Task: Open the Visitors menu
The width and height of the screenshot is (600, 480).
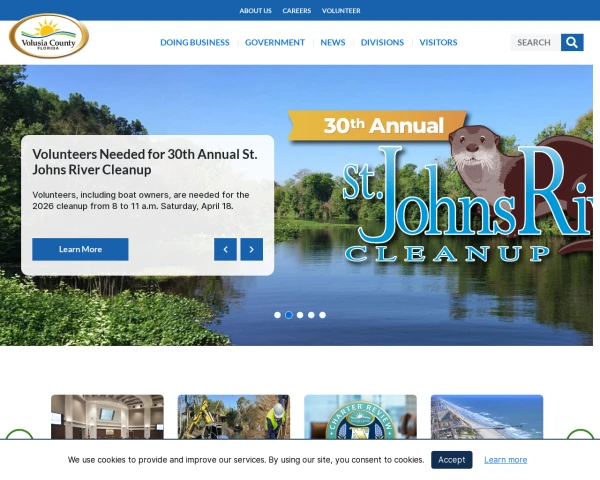Action: pos(438,42)
